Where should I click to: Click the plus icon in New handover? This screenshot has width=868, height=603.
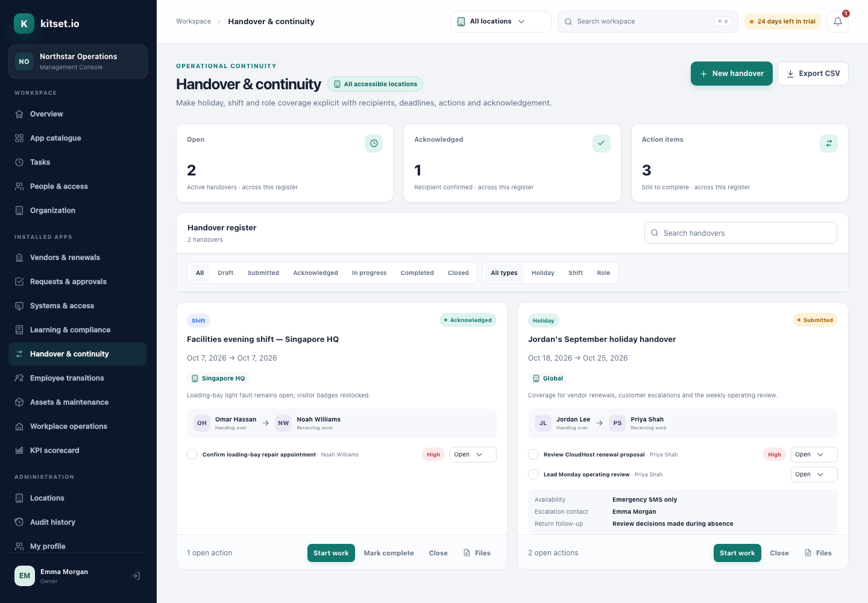point(703,74)
